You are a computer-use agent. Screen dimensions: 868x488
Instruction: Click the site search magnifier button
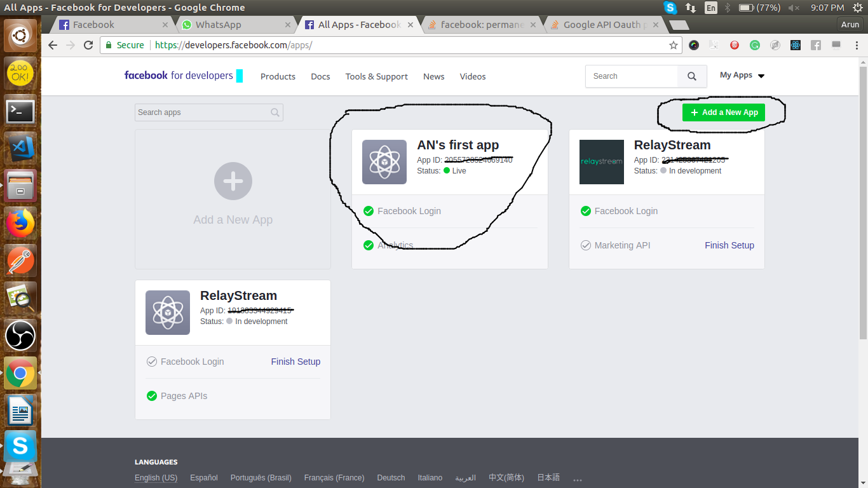pos(692,76)
